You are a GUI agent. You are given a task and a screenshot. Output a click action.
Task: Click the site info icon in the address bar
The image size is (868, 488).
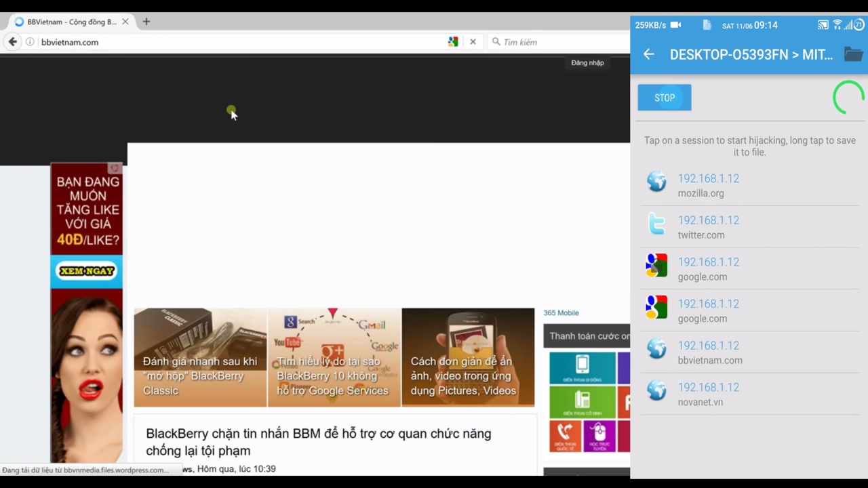pyautogui.click(x=30, y=42)
